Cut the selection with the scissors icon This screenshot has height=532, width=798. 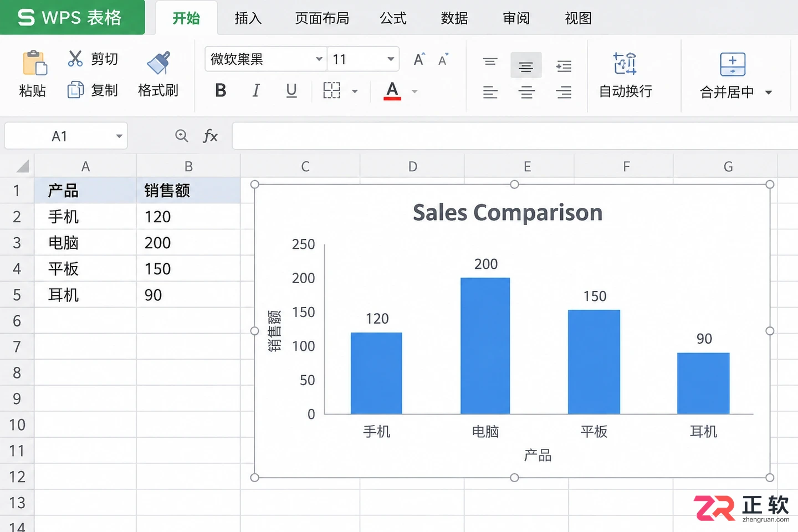pyautogui.click(x=75, y=58)
